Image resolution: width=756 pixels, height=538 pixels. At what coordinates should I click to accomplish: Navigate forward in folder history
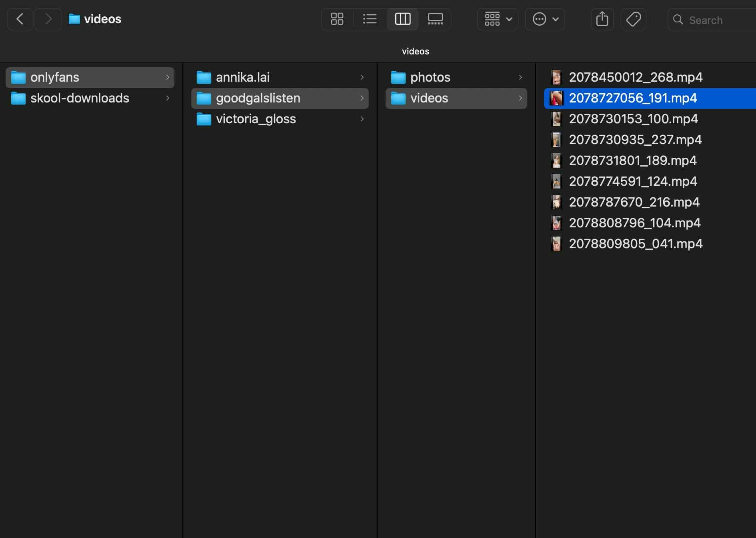tap(48, 19)
